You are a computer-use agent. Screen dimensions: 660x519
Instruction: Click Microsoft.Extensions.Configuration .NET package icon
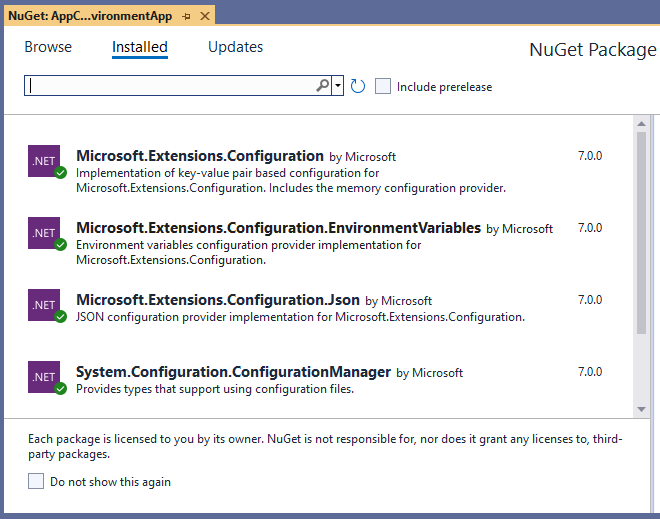[x=44, y=161]
